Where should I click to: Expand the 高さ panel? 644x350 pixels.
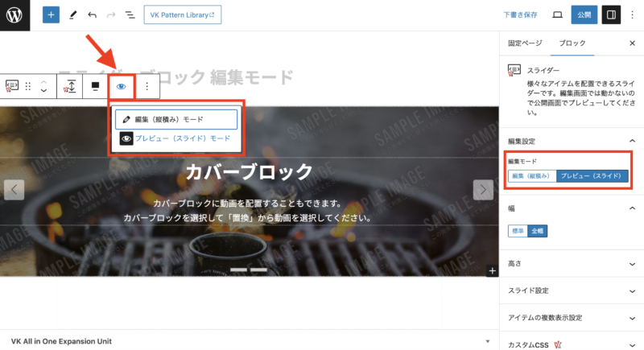click(571, 263)
